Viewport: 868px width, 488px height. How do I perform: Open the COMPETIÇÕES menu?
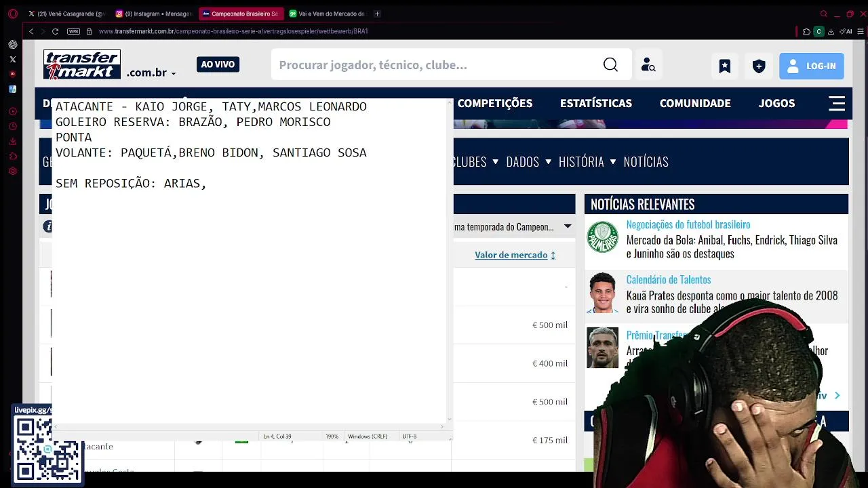[494, 103]
